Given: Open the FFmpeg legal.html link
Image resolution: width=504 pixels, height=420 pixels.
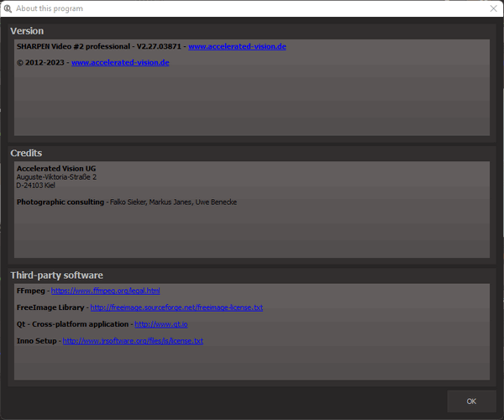Looking at the screenshot, I should tap(105, 291).
